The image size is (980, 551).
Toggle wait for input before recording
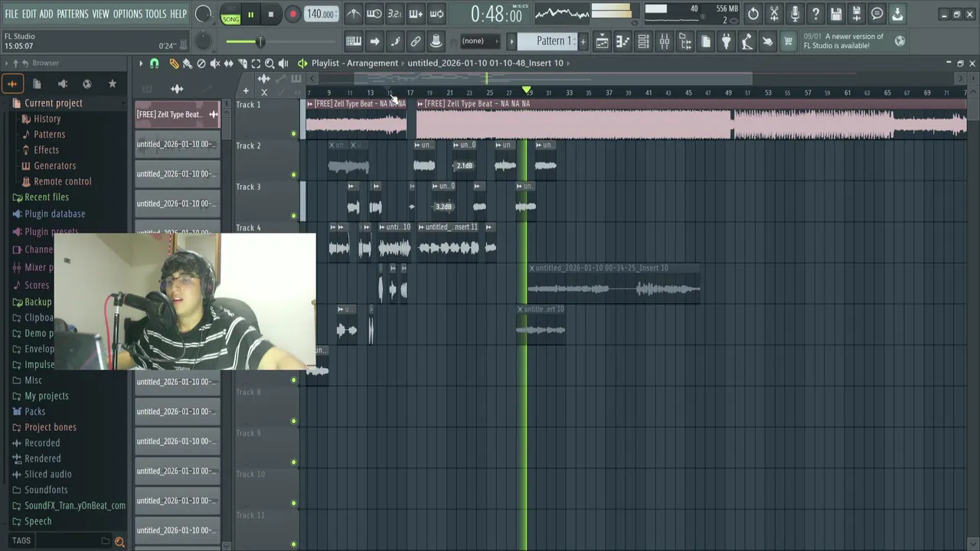(374, 14)
